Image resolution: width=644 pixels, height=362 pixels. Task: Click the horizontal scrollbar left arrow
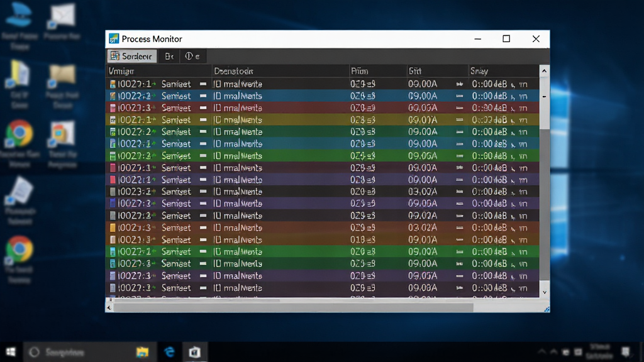coord(109,307)
